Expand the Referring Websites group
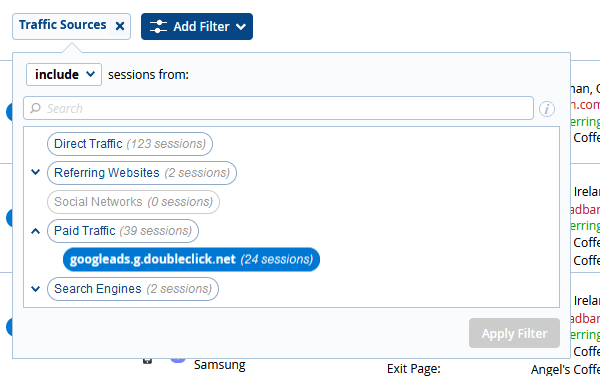600x376 pixels. (x=36, y=172)
